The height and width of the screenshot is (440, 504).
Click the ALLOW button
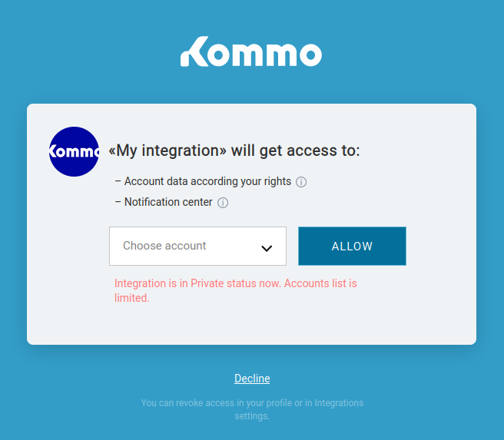pyautogui.click(x=352, y=246)
